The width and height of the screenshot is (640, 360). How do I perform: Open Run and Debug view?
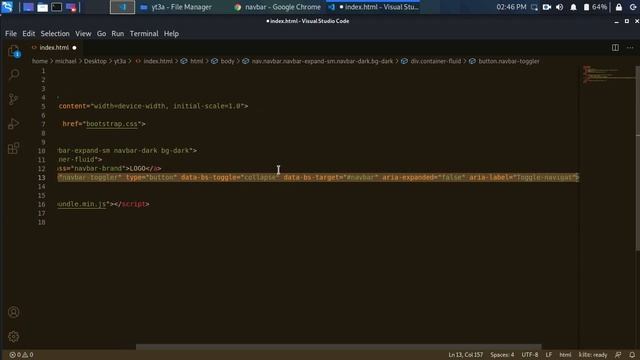[x=13, y=124]
